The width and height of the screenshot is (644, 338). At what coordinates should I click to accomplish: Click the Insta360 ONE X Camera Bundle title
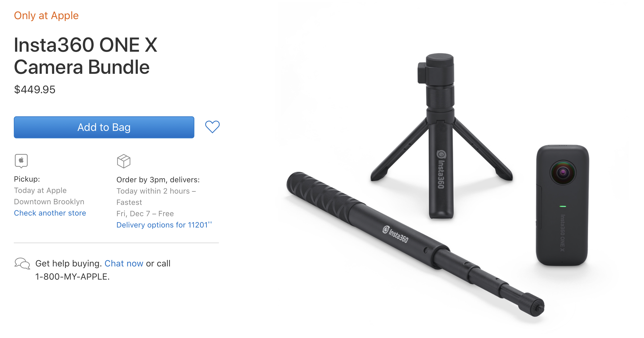[86, 56]
